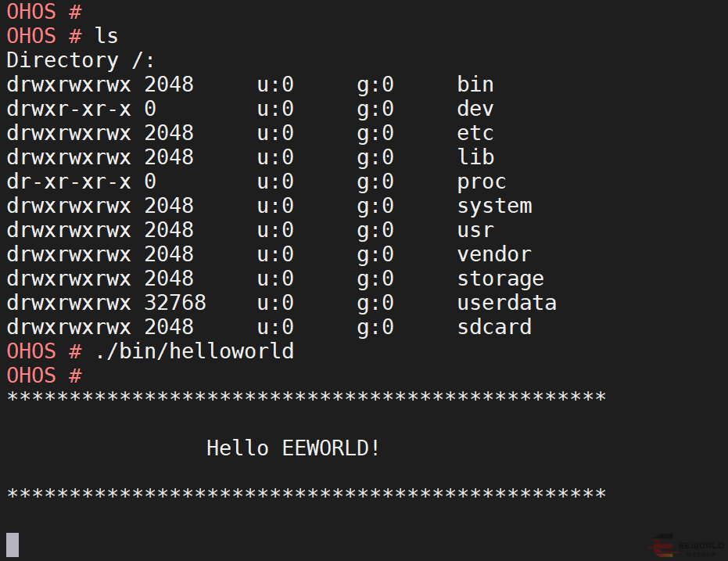Image resolution: width=728 pixels, height=561 pixels.
Task: Click the 'Hello EEWORLD!' output text
Action: [x=293, y=448]
